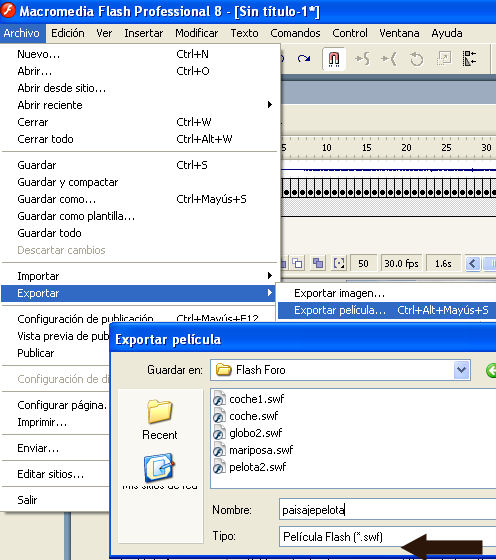Open the Exportar submenu entry
The width and height of the screenshot is (496, 560).
pyautogui.click(x=139, y=293)
